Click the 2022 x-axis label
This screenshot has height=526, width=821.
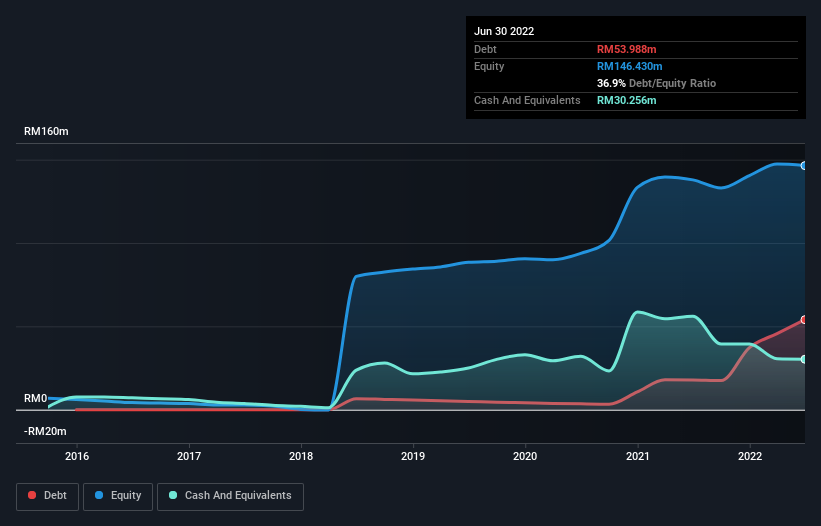(x=750, y=456)
